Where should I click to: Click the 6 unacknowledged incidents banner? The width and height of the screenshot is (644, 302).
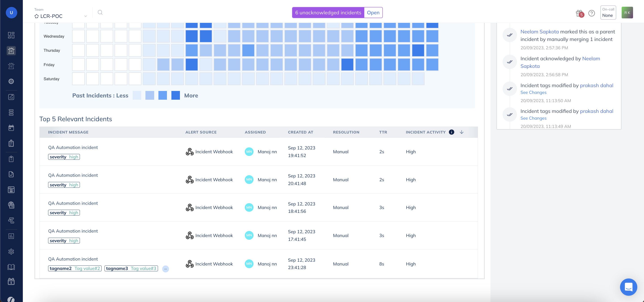coord(328,13)
